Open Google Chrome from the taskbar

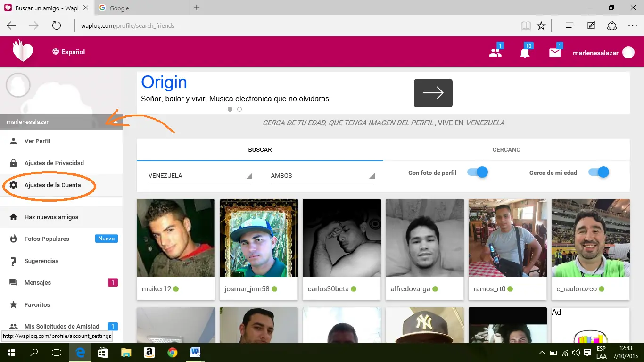(x=173, y=352)
